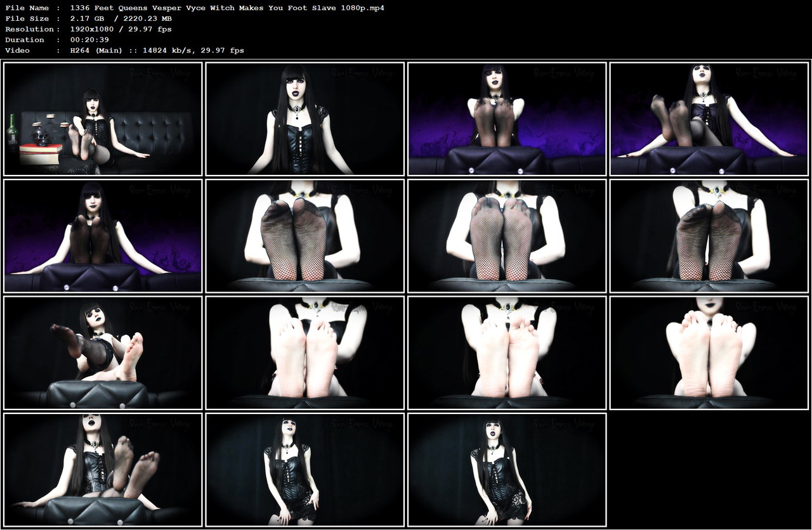This screenshot has width=812, height=530.
Task: Click the second thumbnail with the front-facing portrait
Action: coord(304,118)
